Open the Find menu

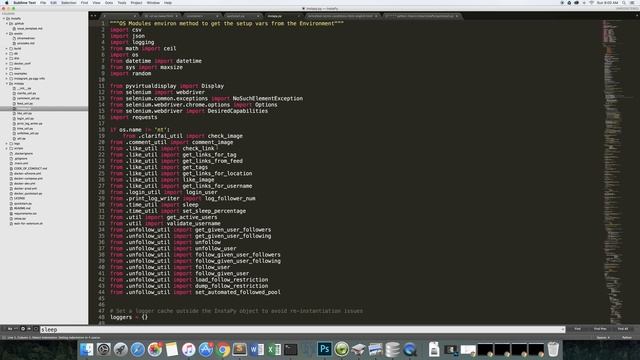(x=84, y=2)
